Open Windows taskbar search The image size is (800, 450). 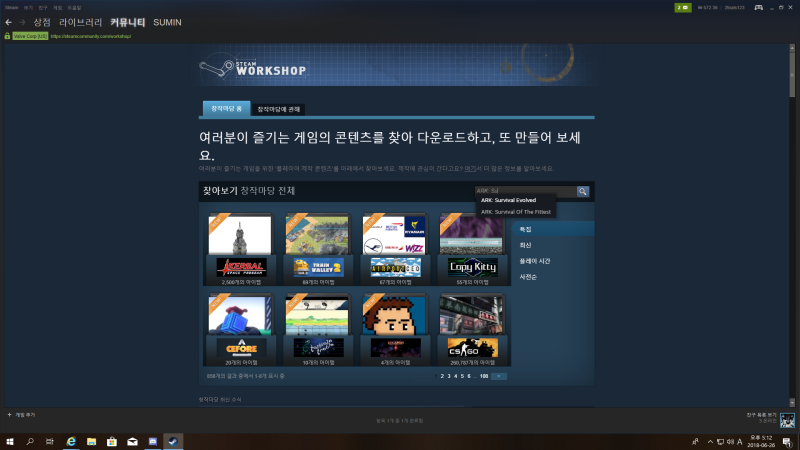coord(30,441)
